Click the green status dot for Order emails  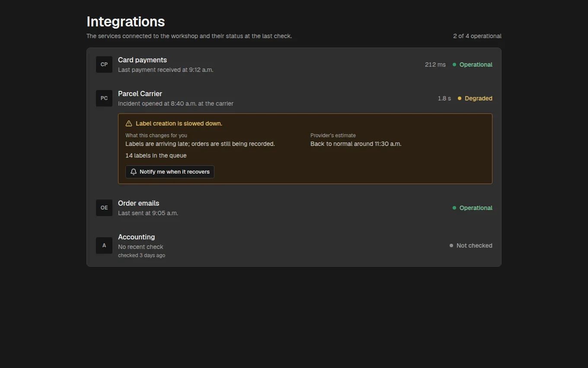click(x=454, y=208)
